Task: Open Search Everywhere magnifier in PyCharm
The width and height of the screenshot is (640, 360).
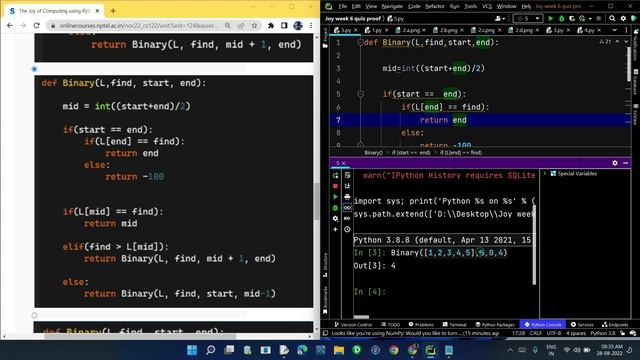Action: tap(612, 18)
